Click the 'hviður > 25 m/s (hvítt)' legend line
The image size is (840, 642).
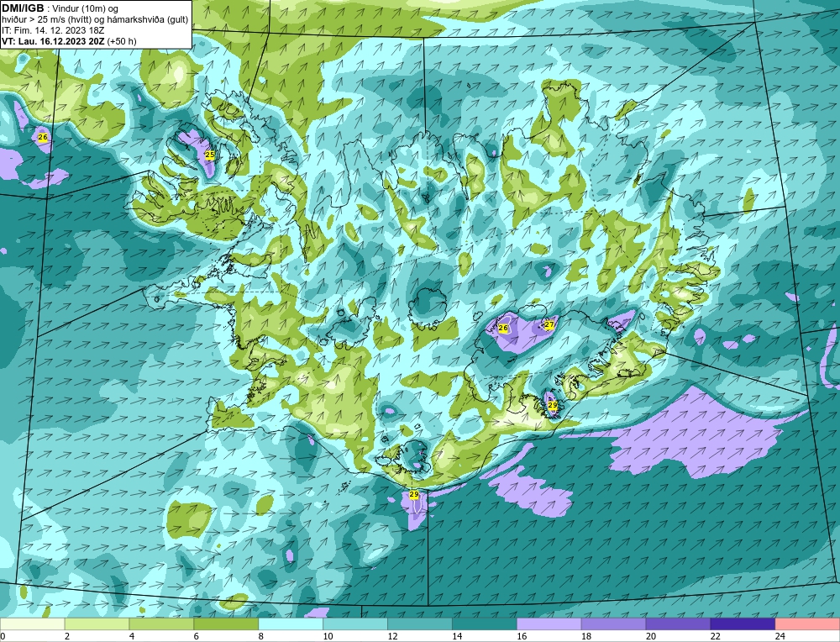point(45,20)
